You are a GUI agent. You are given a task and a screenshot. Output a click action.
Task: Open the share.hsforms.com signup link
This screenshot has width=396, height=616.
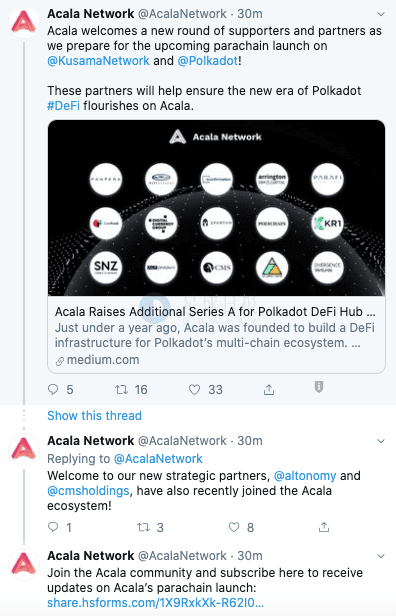click(x=155, y=603)
